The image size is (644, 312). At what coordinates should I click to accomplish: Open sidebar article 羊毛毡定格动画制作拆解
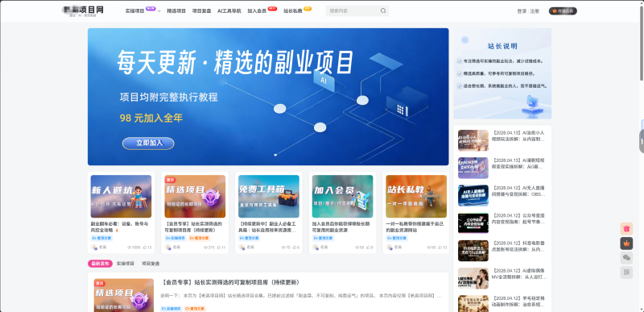tap(519, 302)
